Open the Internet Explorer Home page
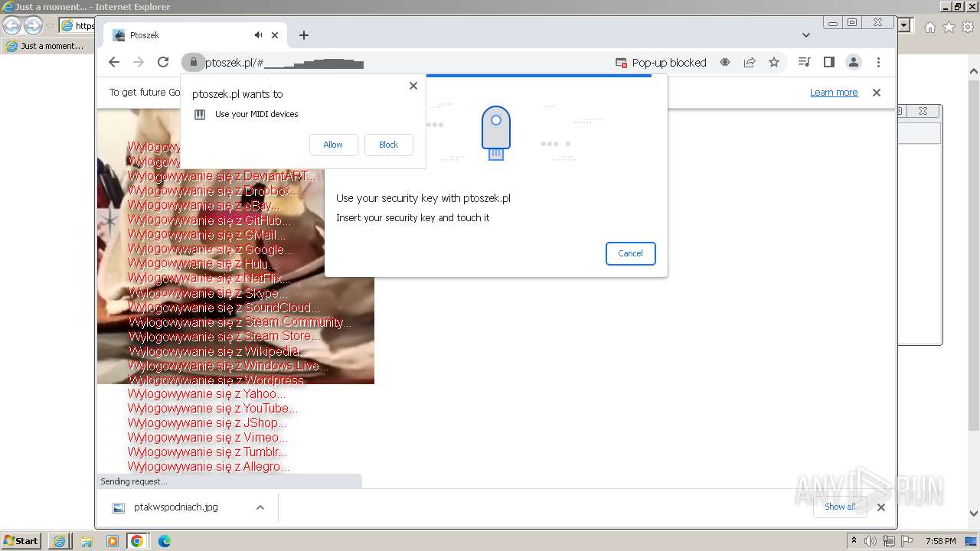 929,27
